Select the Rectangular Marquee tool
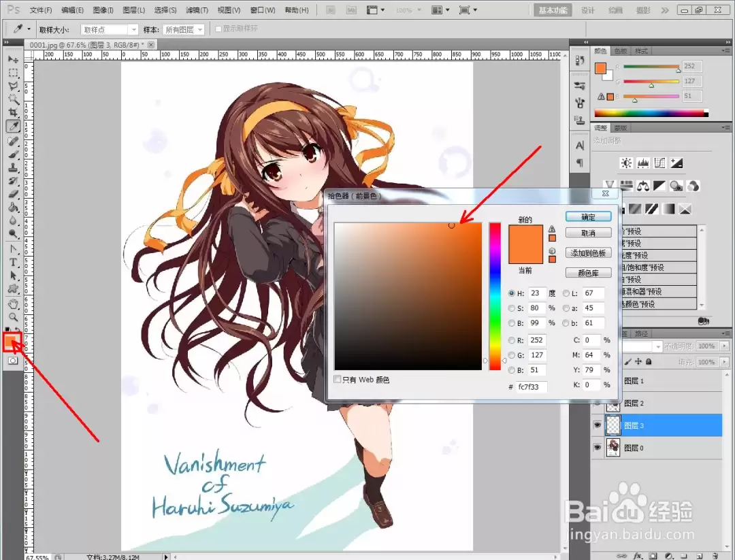This screenshot has width=735, height=560. click(13, 73)
